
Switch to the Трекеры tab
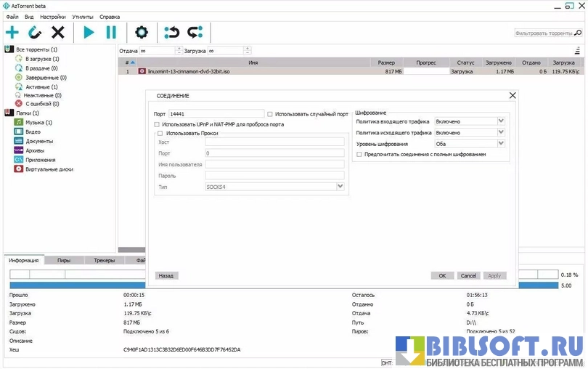pos(105,260)
